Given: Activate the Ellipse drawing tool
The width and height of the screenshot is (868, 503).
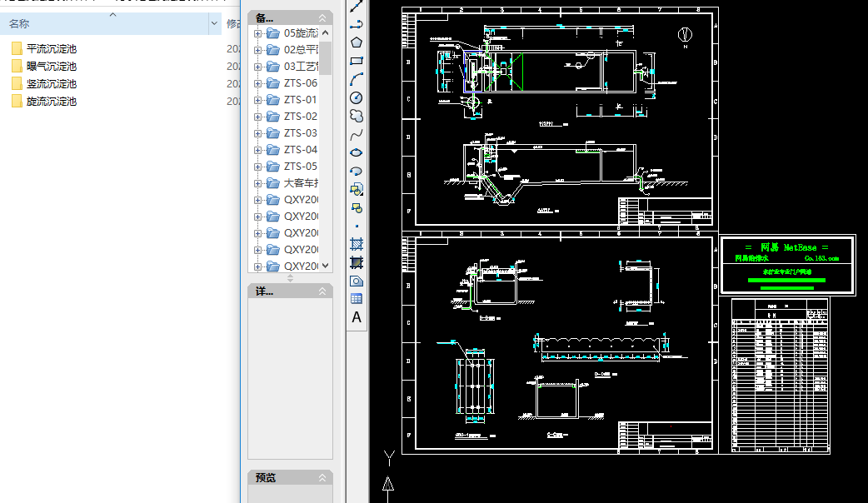Looking at the screenshot, I should (357, 152).
